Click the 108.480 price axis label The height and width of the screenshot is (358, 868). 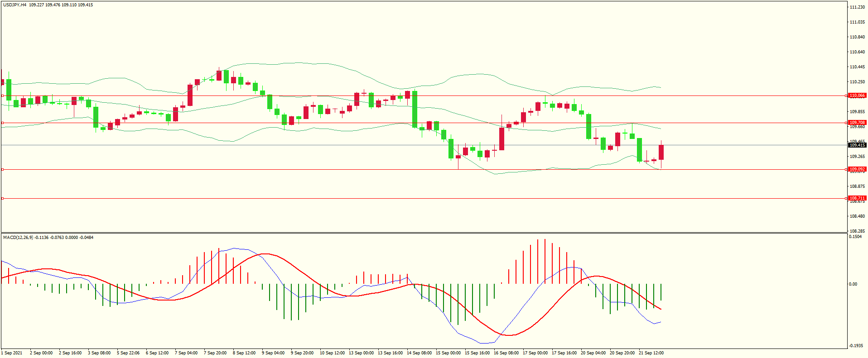pyautogui.click(x=858, y=216)
